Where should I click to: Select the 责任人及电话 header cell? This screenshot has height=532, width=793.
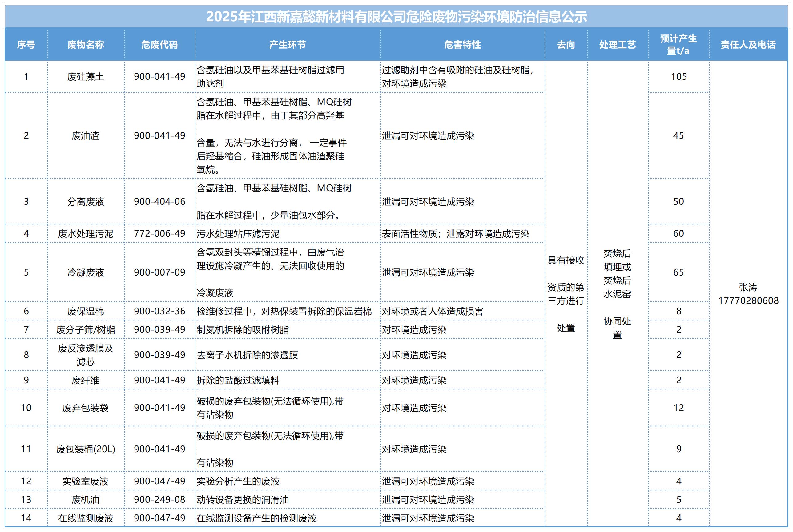click(x=748, y=44)
